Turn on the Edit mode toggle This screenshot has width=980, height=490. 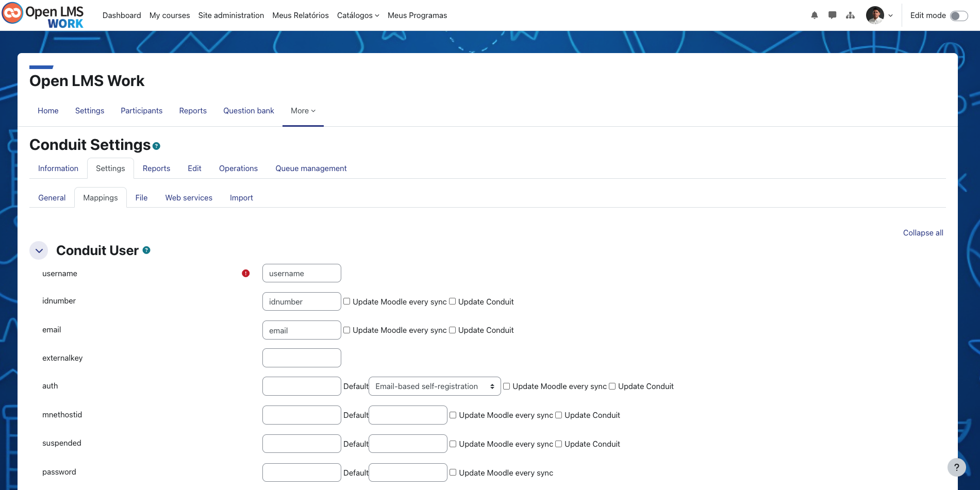(958, 15)
